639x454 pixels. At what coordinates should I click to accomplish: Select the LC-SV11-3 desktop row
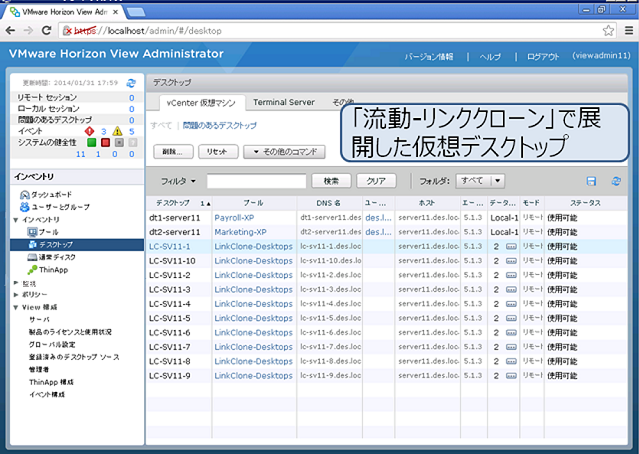point(386,290)
